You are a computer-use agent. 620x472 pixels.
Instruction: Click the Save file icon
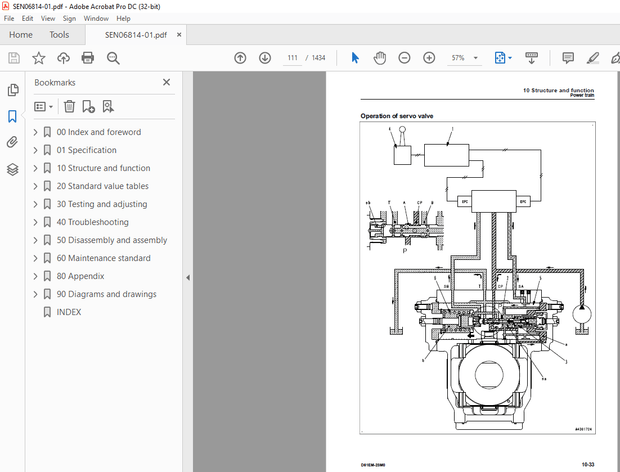point(14,58)
